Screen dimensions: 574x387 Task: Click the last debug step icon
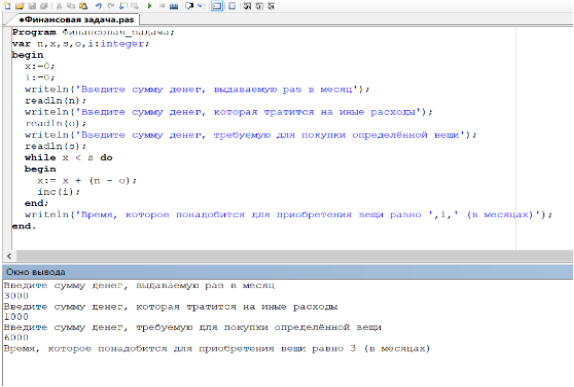point(271,6)
